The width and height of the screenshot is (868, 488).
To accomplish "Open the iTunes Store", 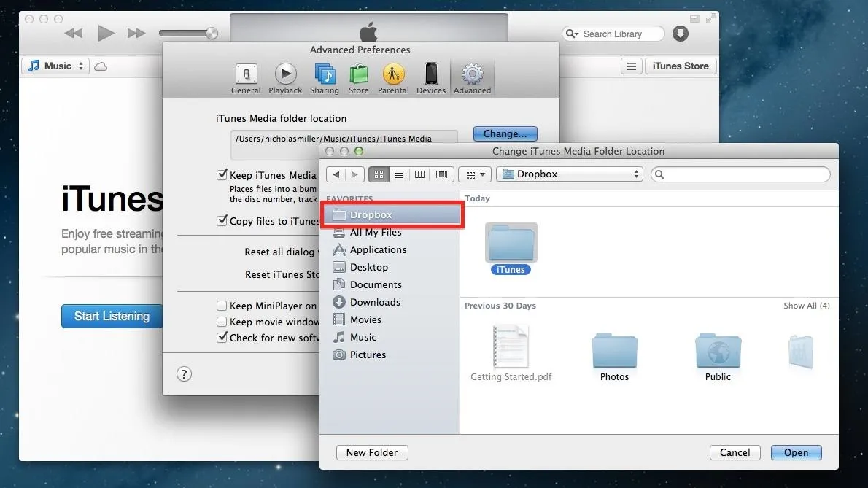I will (x=681, y=66).
